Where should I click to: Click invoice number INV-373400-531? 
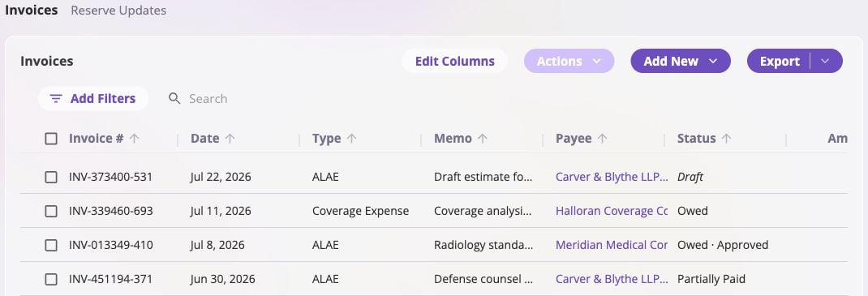pyautogui.click(x=110, y=177)
